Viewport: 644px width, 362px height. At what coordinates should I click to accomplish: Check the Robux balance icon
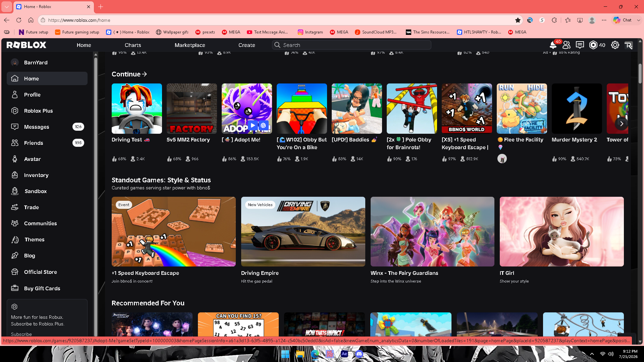click(593, 45)
